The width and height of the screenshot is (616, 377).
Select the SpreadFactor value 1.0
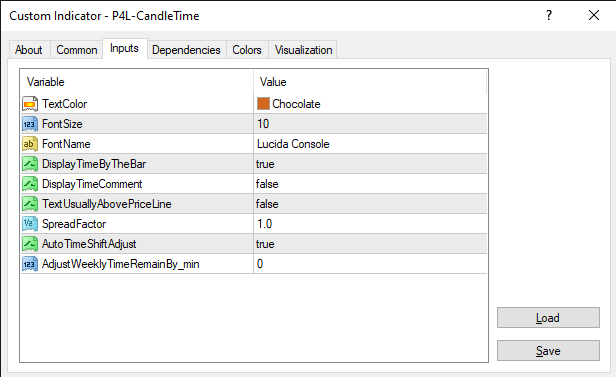(264, 224)
